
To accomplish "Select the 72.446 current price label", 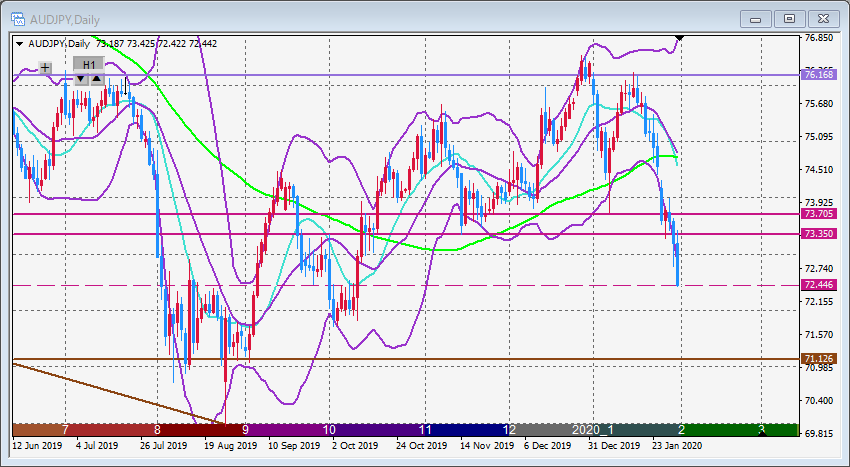I will [x=819, y=285].
